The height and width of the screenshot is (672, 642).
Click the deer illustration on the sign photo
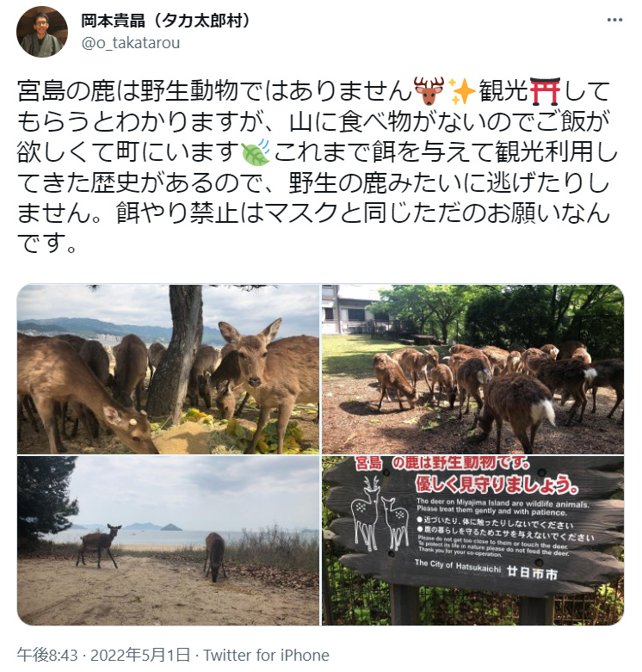tap(380, 514)
